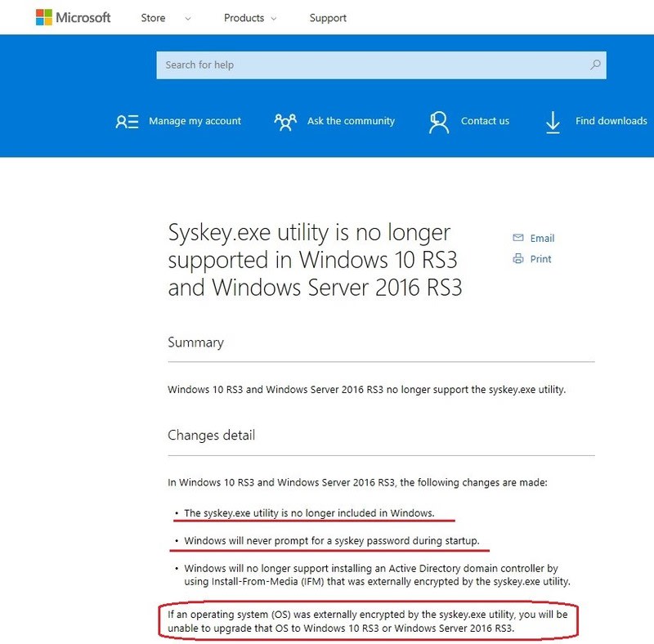Screen dimensions: 654x644
Task: Click the Email envelope icon
Action: 517,238
